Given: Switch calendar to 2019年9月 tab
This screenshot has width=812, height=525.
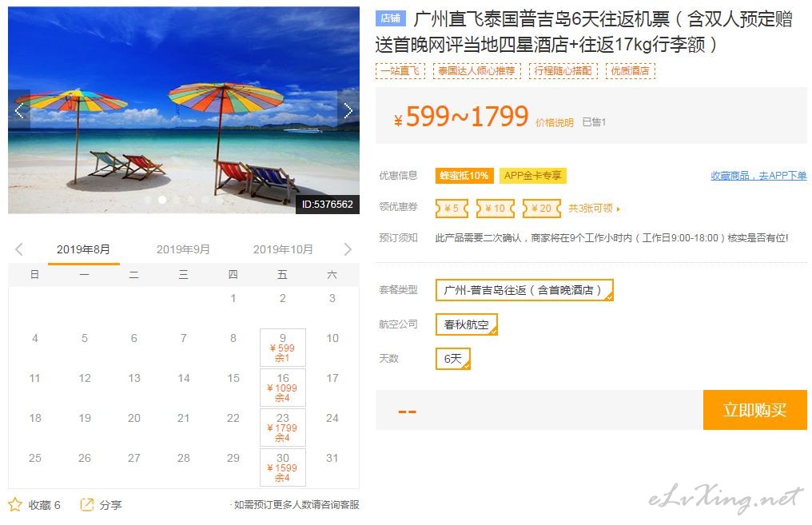Looking at the screenshot, I should pos(183,249).
